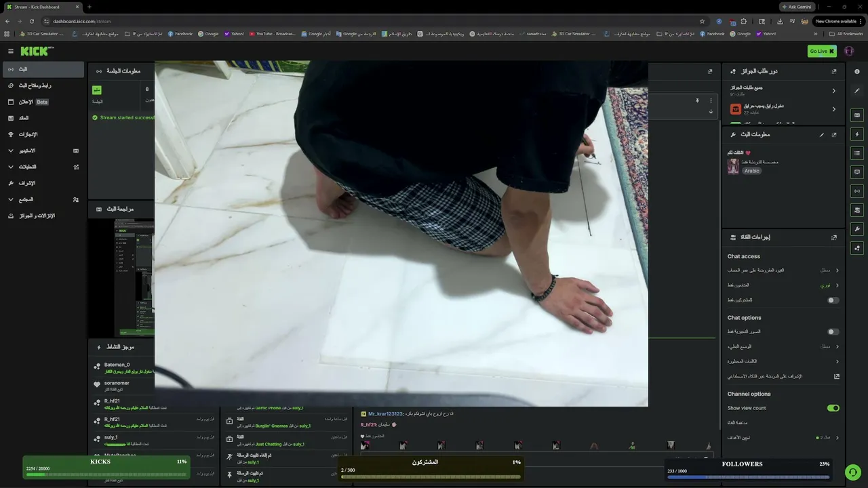Image resolution: width=868 pixels, height=488 pixels.
Task: Open the stream preview thumbnail
Action: pos(135,277)
